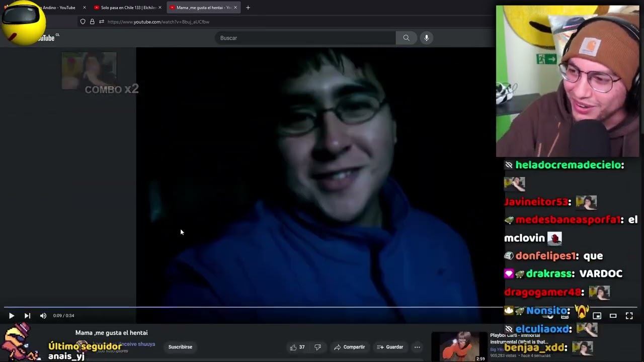Screen dimensions: 644x362
Task: Click the tracking protection shield icon
Action: [x=83, y=22]
